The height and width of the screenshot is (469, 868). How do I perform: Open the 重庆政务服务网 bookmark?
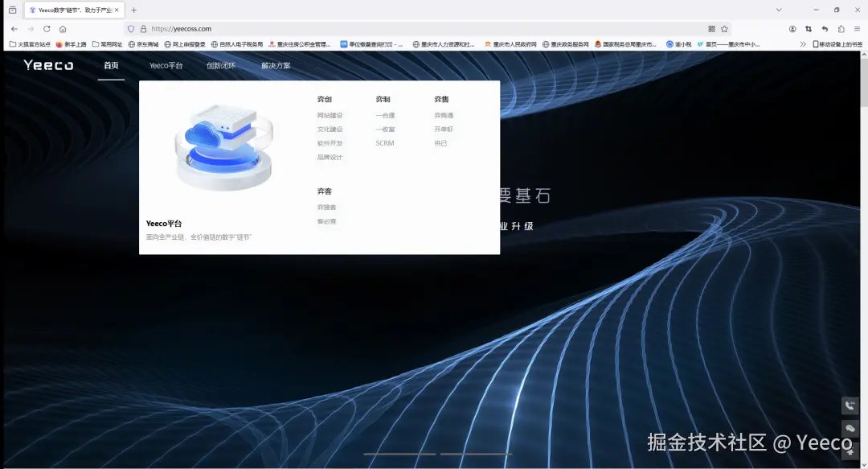click(565, 44)
